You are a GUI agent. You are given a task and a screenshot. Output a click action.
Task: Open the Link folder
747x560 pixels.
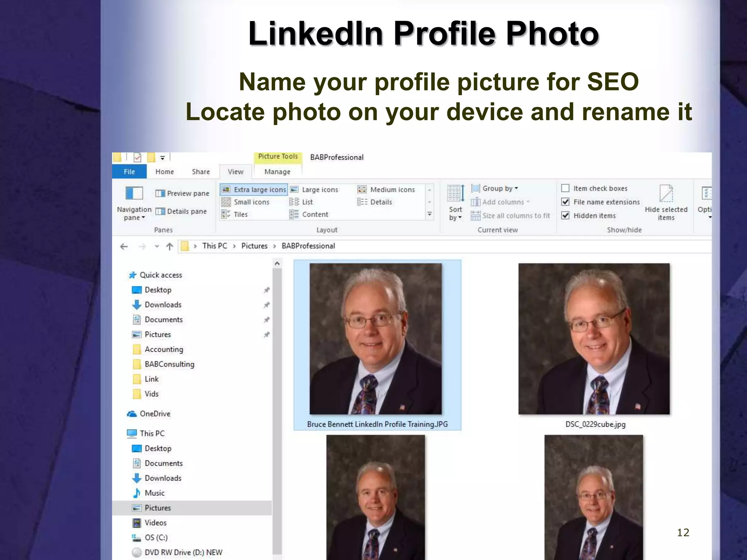(151, 379)
